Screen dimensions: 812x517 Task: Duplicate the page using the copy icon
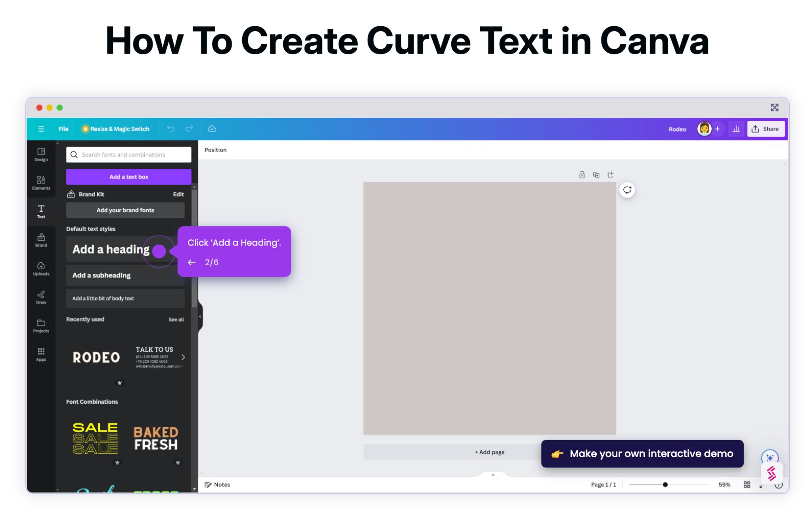(x=596, y=174)
